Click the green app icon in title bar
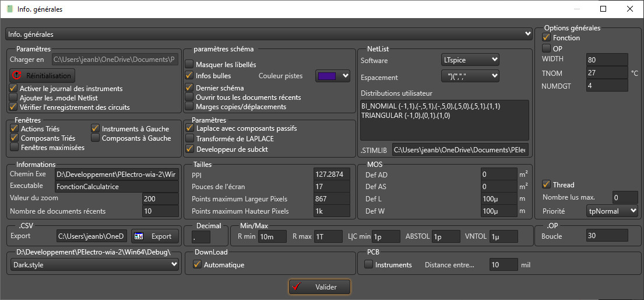The height and width of the screenshot is (300, 644). (x=9, y=9)
